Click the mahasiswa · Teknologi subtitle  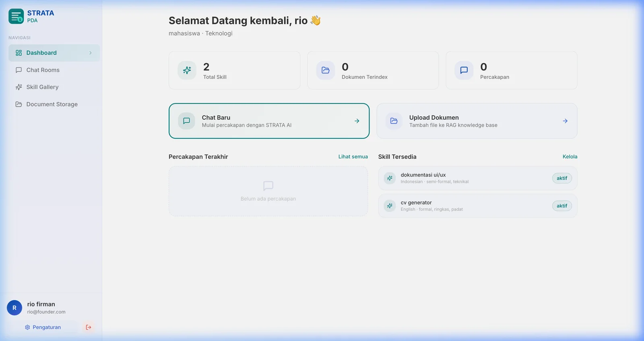200,33
